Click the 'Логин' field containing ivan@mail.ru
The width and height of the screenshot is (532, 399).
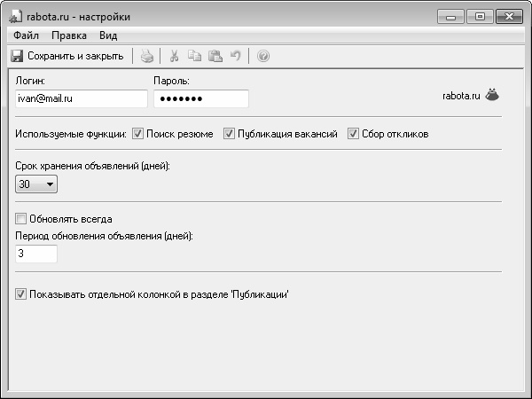[x=81, y=98]
